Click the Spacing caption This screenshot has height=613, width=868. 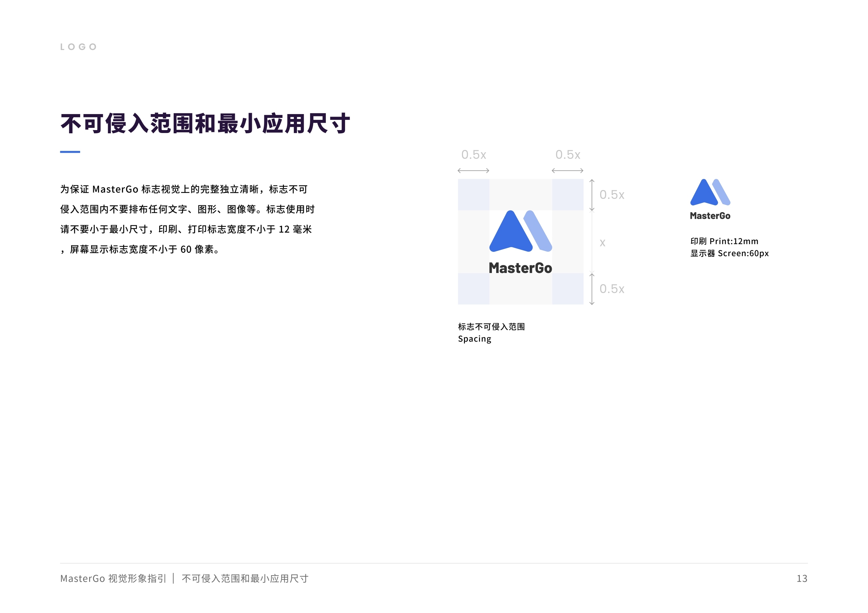click(475, 339)
